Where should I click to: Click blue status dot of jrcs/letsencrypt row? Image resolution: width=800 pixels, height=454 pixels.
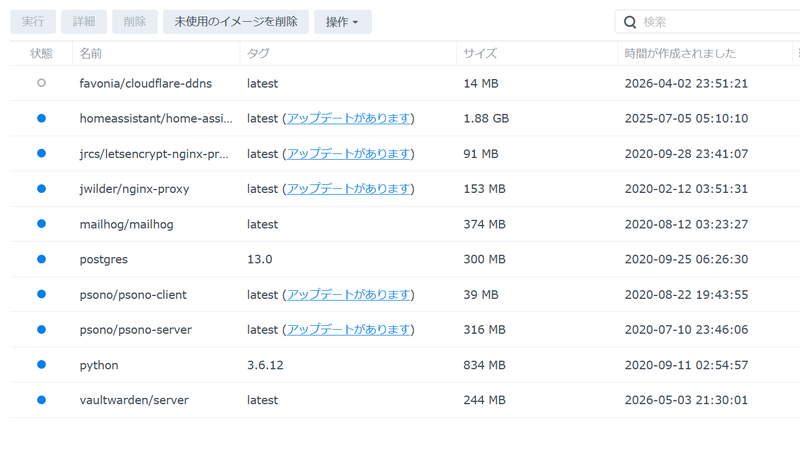(41, 154)
